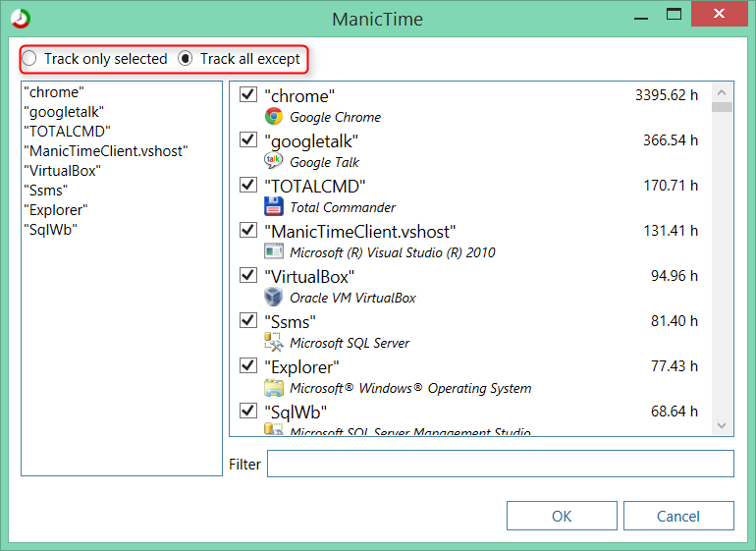The height and width of the screenshot is (551, 756).
Task: Click Microsoft Windows Operating System description
Action: tap(410, 388)
